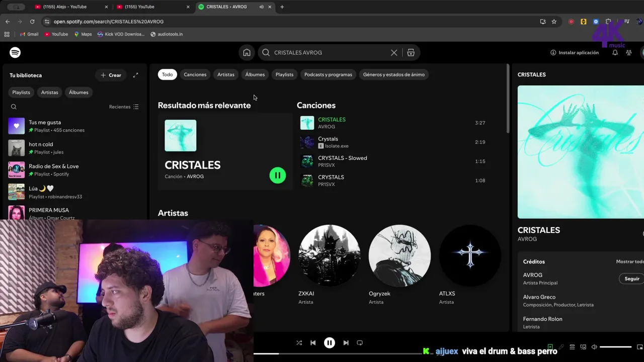Click the Spotify search input field
The image size is (644, 362).
point(330,52)
